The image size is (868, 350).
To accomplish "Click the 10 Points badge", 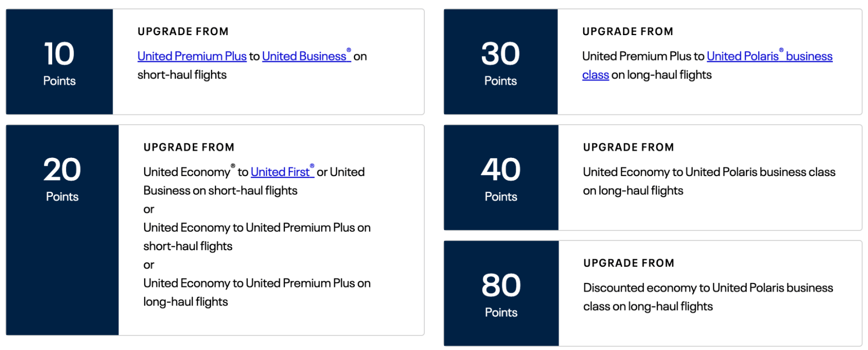I will click(59, 62).
